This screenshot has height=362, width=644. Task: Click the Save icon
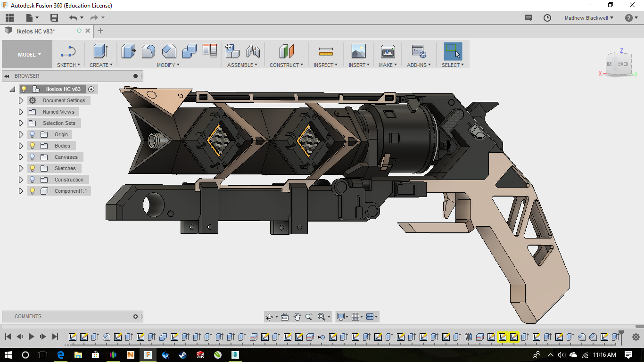pos(54,18)
